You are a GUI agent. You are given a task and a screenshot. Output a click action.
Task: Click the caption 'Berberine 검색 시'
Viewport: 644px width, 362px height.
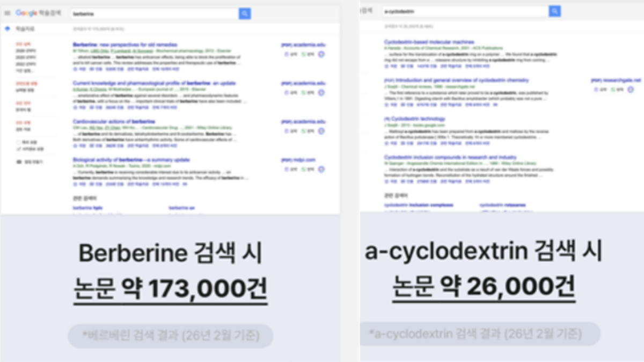coord(171,253)
